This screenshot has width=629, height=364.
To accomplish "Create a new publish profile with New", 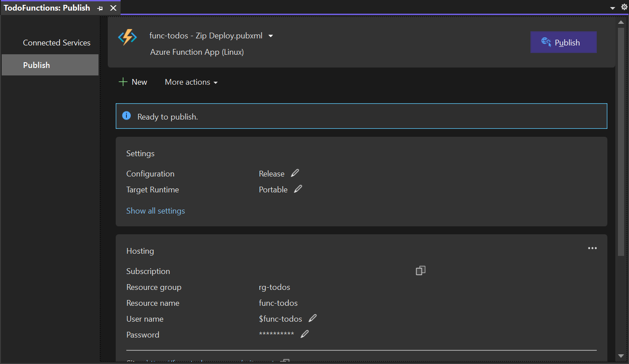I will point(133,82).
